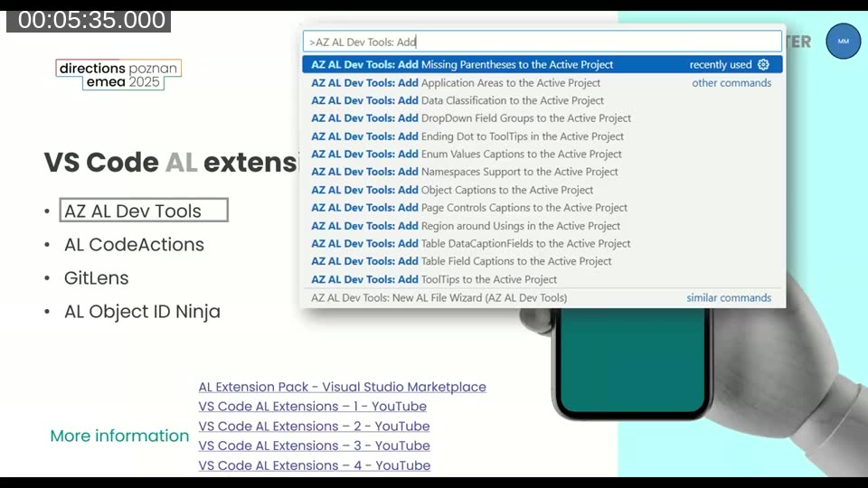Click the other commands group label

click(x=731, y=82)
